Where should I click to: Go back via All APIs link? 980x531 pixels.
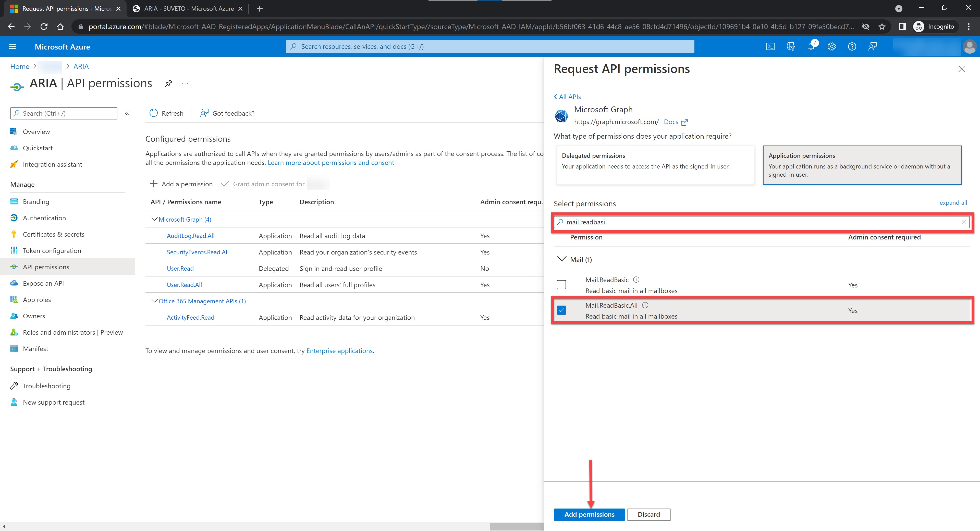(567, 97)
